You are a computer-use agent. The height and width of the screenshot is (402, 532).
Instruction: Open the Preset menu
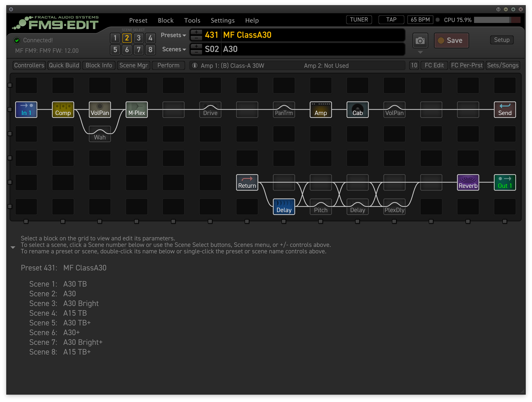pos(138,20)
